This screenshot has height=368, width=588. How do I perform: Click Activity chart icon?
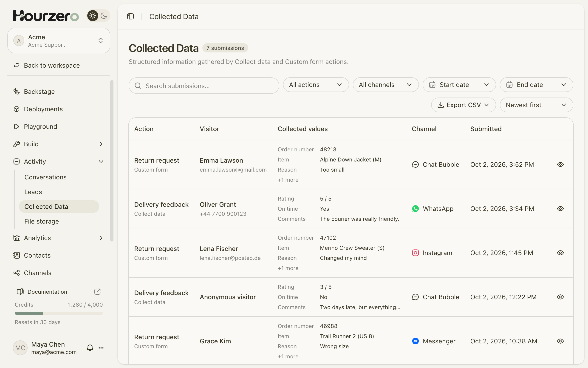(17, 162)
